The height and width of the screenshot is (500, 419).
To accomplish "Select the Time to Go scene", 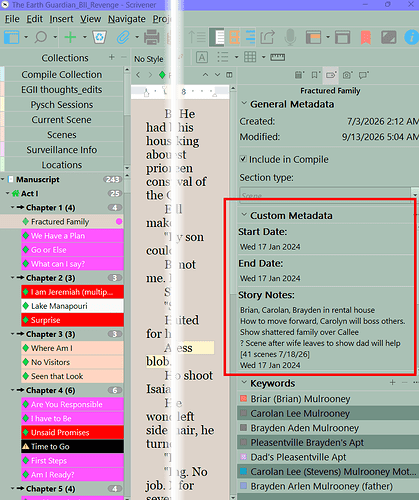I will (x=72, y=446).
